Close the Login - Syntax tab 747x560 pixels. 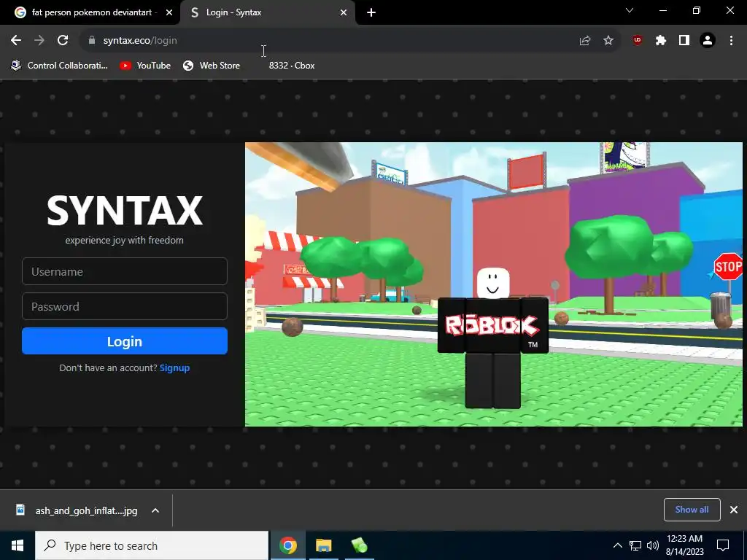click(x=344, y=12)
